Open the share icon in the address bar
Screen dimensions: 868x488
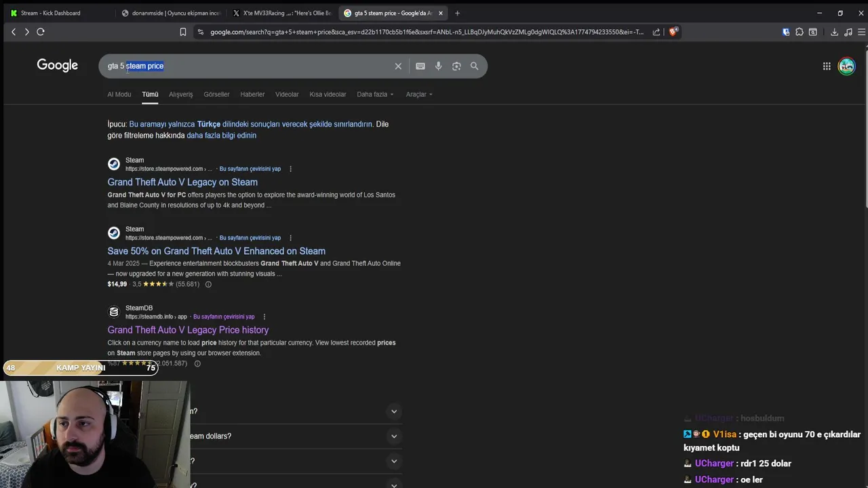tap(656, 32)
